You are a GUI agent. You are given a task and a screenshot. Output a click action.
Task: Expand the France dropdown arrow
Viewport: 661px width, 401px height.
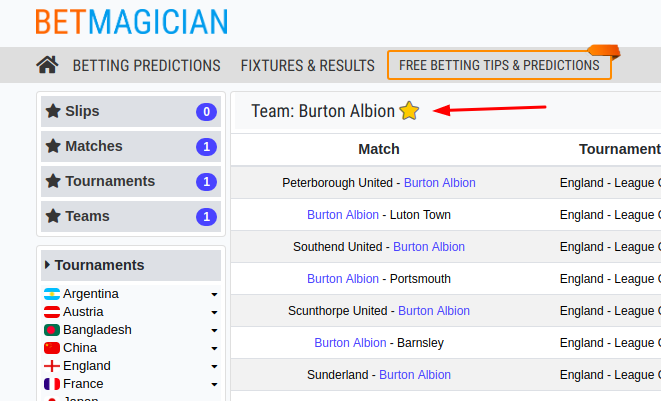coord(214,385)
